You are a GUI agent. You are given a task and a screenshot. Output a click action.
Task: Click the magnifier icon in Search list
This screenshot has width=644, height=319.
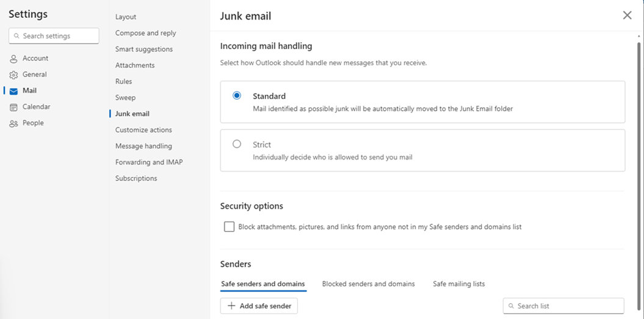pyautogui.click(x=511, y=306)
